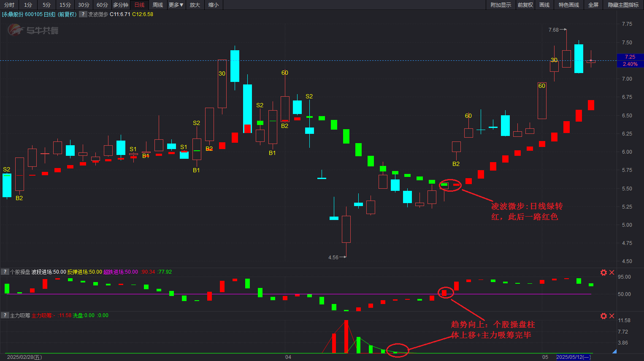Click the help icon beside 主力吸筹
The image size is (644, 361).
pos(5,315)
